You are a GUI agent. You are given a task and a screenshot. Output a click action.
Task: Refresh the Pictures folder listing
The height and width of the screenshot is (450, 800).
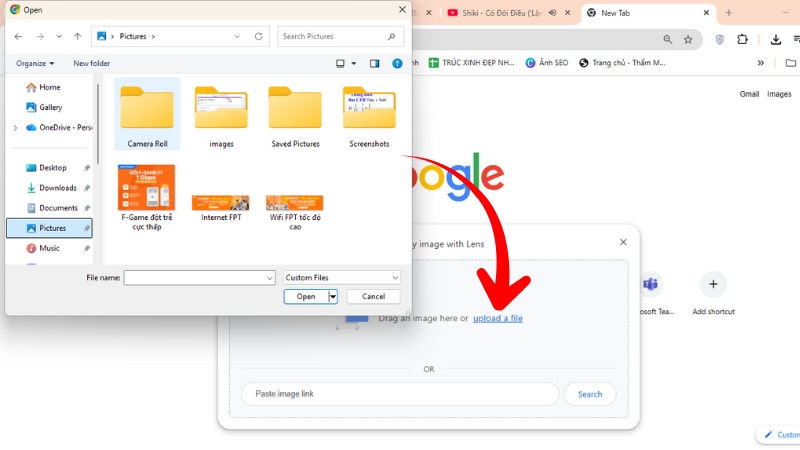(259, 37)
